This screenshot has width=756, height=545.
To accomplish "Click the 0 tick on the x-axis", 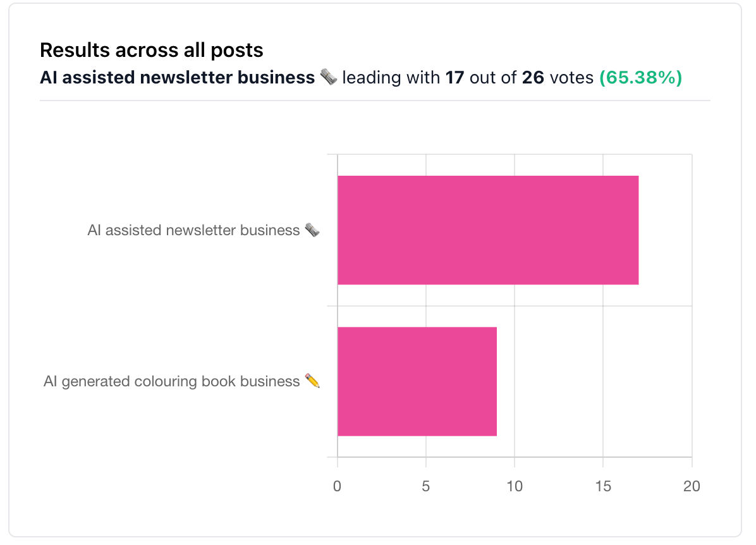I will (338, 486).
